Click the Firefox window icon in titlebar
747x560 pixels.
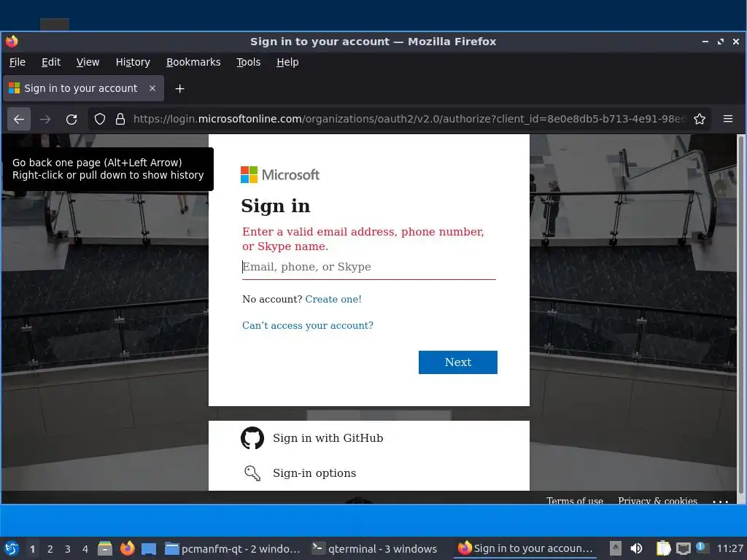pyautogui.click(x=12, y=42)
